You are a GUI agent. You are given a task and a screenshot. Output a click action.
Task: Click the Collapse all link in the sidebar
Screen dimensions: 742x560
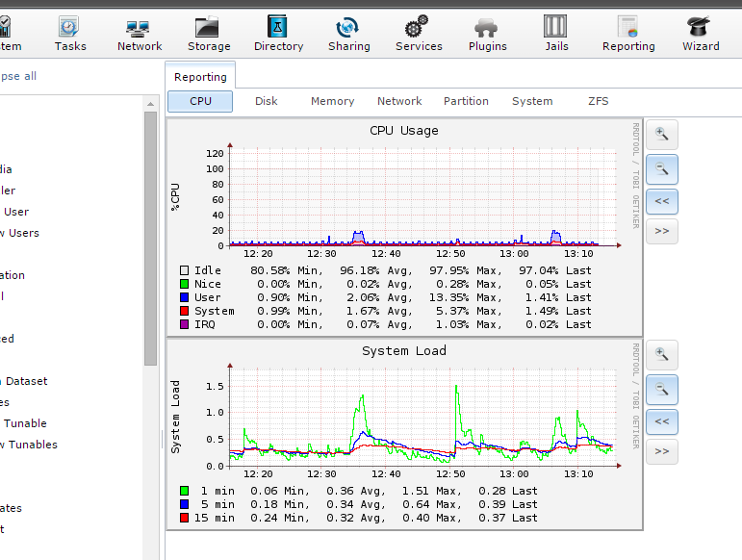click(x=18, y=76)
